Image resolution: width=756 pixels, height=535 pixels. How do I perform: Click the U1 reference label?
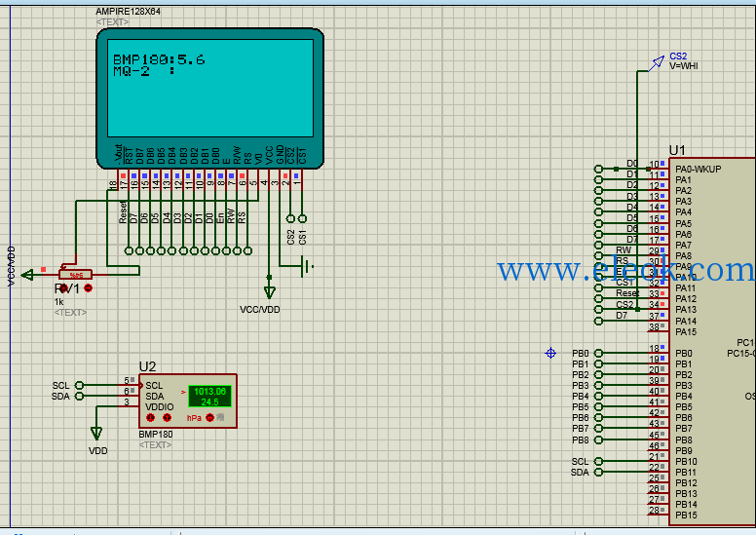click(x=677, y=150)
